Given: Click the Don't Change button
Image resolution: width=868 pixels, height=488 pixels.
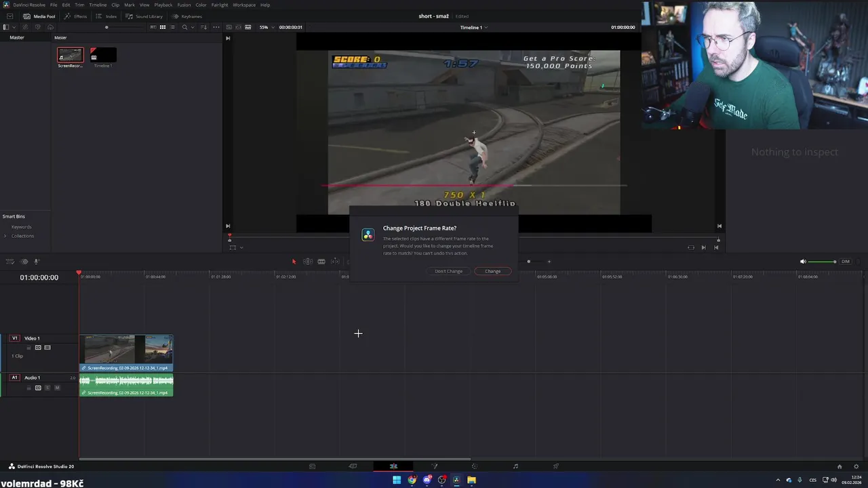Looking at the screenshot, I should click(x=448, y=271).
